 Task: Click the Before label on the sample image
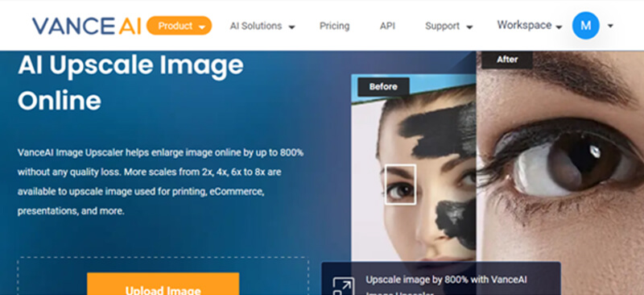(x=383, y=87)
